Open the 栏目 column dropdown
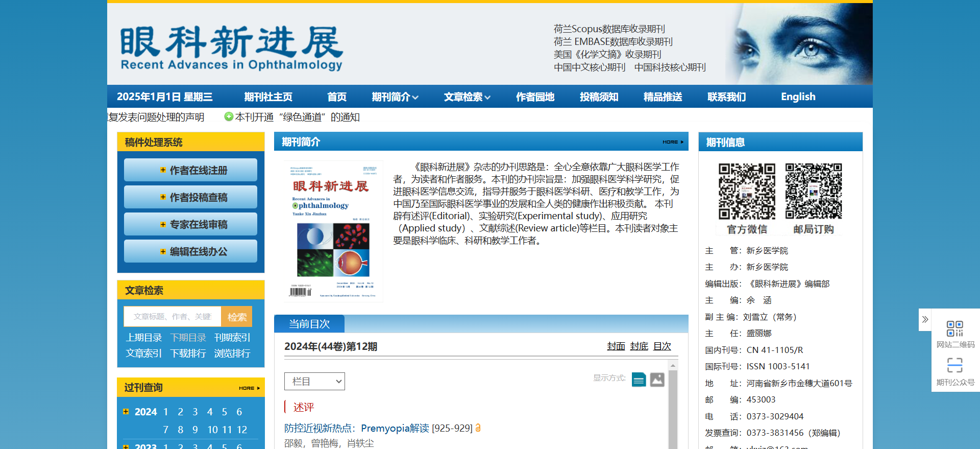 [x=314, y=382]
